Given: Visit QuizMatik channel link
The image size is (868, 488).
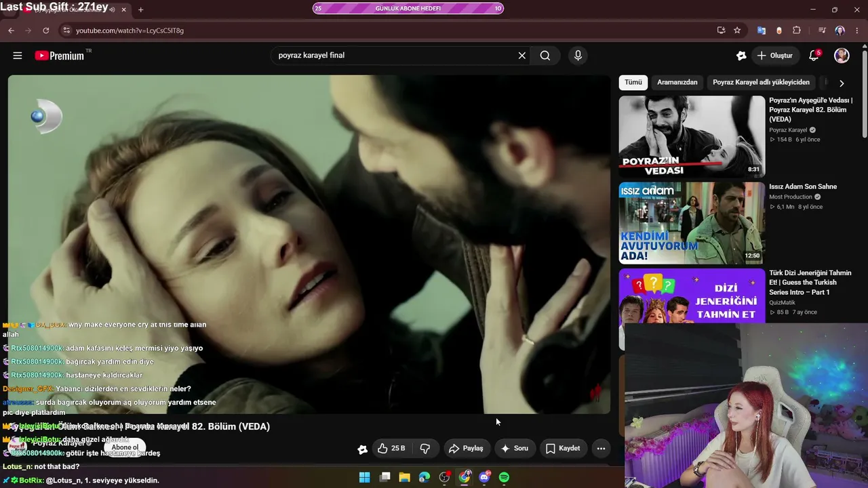Looking at the screenshot, I should coord(782,303).
